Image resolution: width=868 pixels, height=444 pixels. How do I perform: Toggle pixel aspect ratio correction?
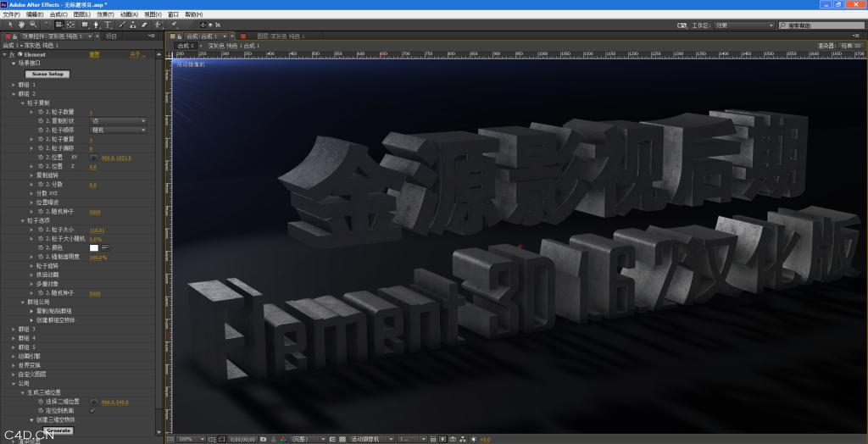point(433,439)
